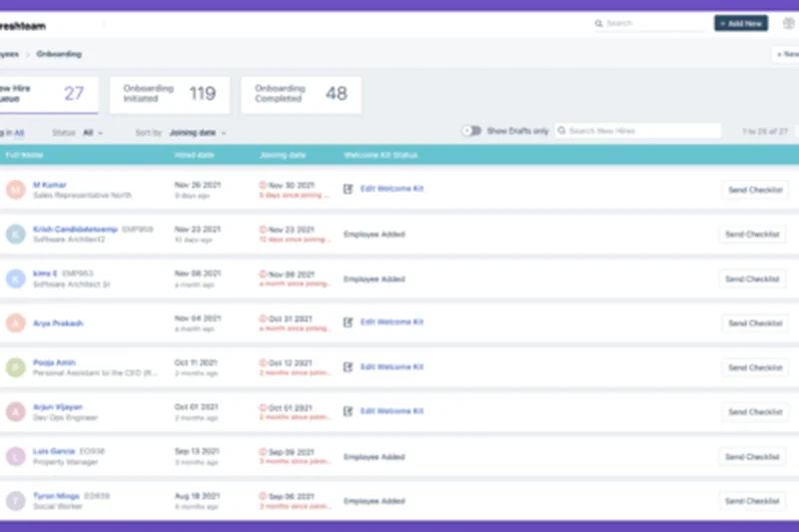Open the Status filter dropdown
This screenshot has height=532, width=799.
pyautogui.click(x=93, y=132)
